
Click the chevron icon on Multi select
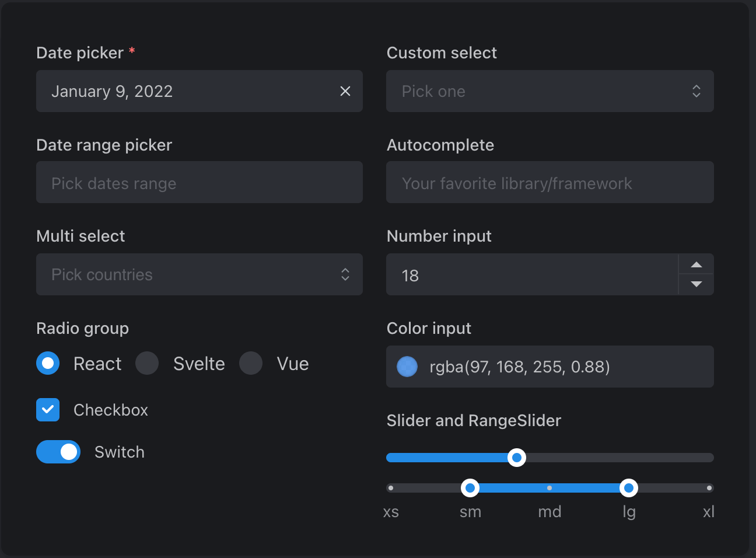[x=345, y=274]
